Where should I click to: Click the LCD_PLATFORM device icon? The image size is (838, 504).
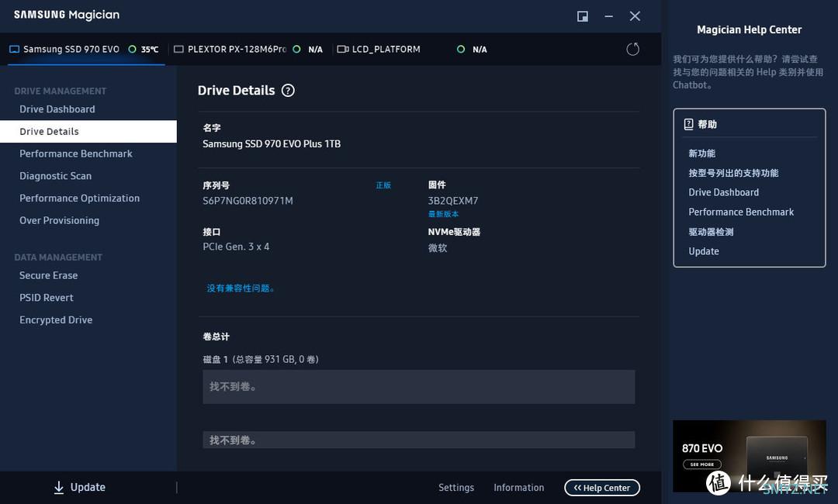point(343,49)
